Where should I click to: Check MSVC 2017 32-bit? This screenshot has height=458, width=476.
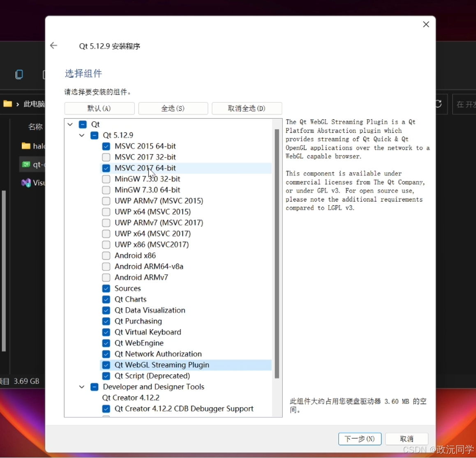click(x=106, y=157)
